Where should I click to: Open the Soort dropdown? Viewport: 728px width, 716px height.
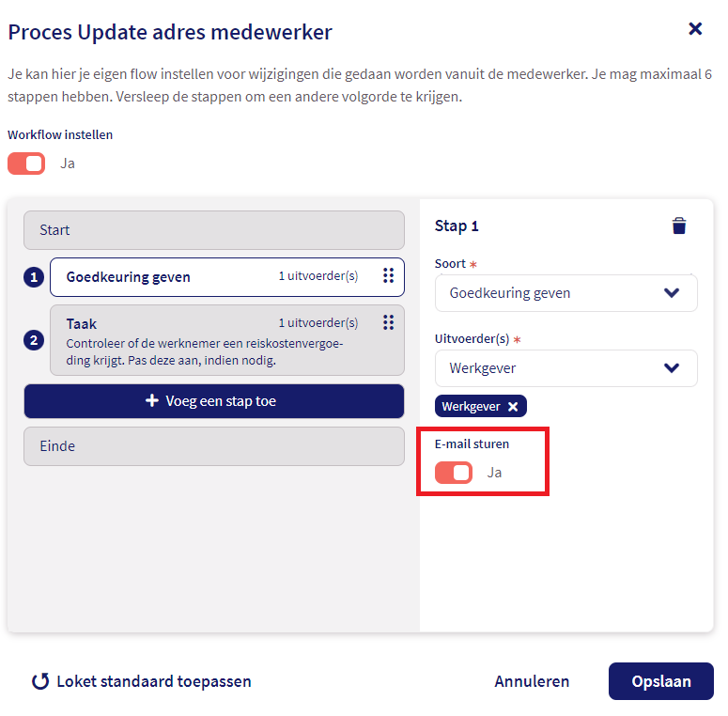pyautogui.click(x=566, y=293)
